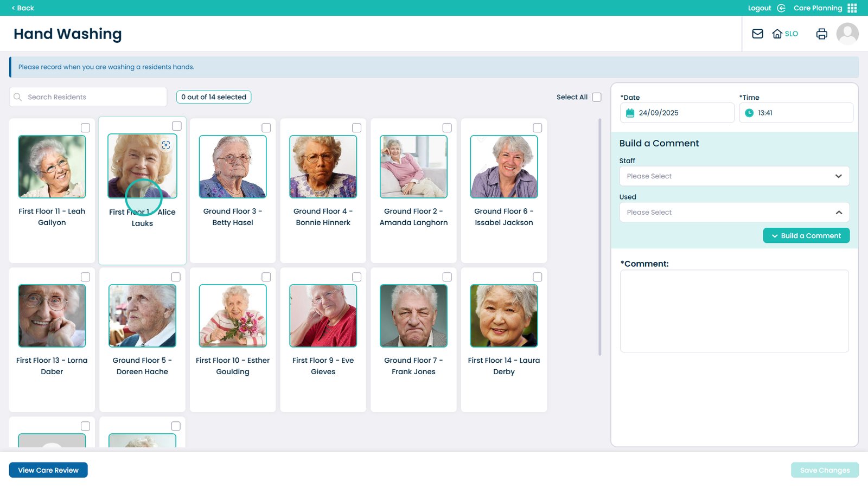Click into the Comment text area
The height and width of the screenshot is (488, 868).
point(735,311)
